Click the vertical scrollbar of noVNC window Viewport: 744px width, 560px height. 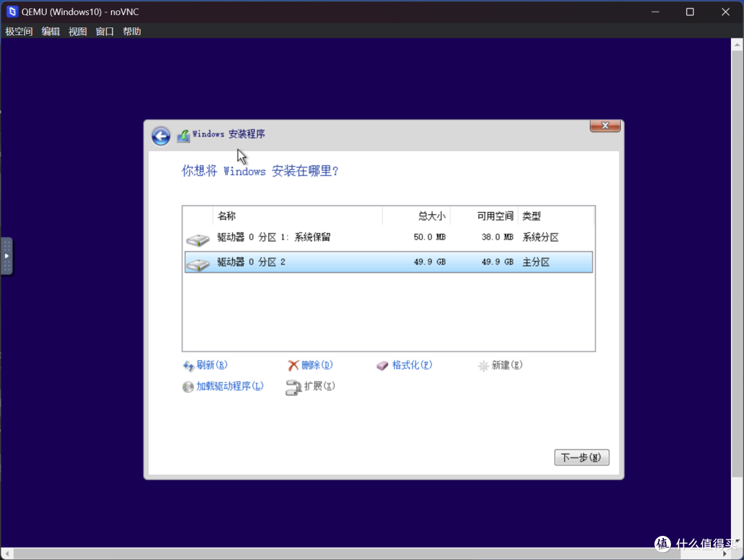pyautogui.click(x=737, y=263)
